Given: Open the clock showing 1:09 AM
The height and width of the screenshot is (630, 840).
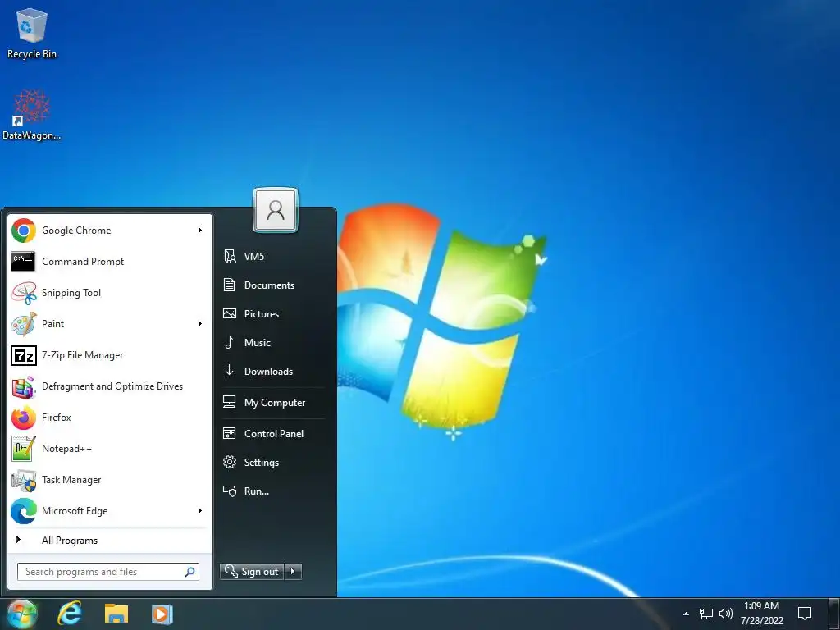Looking at the screenshot, I should coord(762,614).
